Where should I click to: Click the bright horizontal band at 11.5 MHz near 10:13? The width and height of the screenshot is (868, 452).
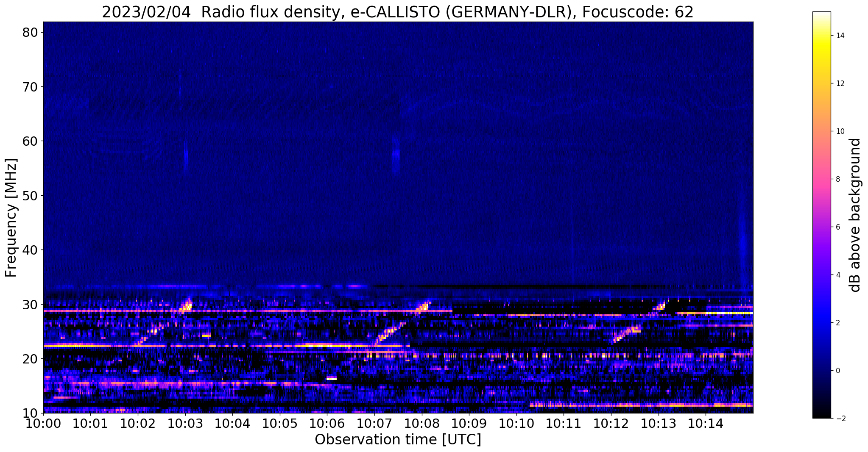point(641,405)
